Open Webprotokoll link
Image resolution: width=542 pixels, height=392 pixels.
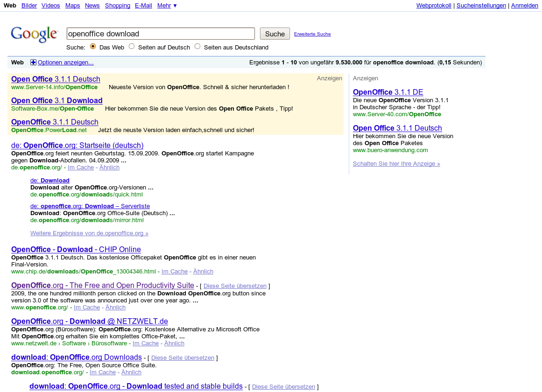tap(434, 6)
